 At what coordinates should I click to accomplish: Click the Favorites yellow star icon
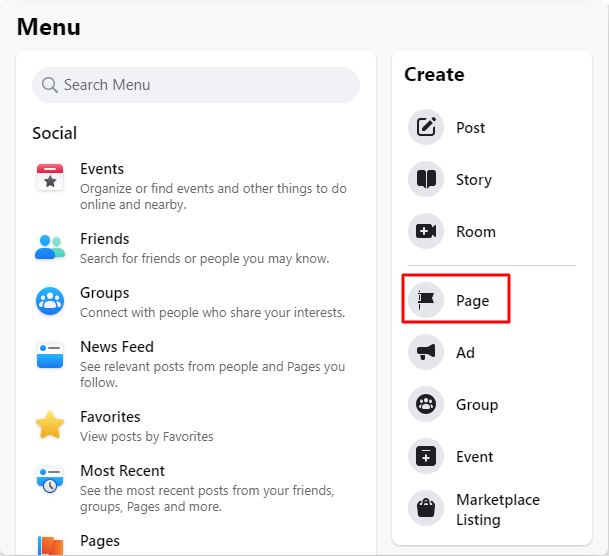coord(50,425)
